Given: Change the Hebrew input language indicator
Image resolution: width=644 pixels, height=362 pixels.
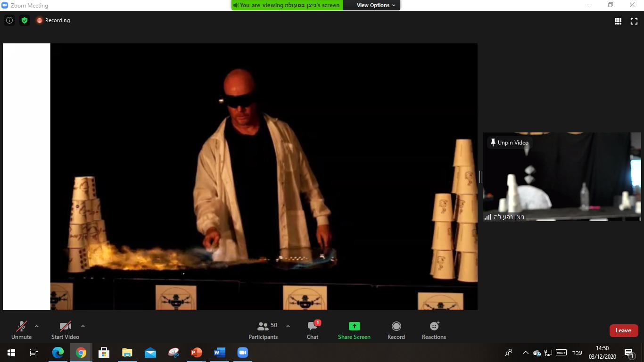Looking at the screenshot, I should click(x=577, y=353).
